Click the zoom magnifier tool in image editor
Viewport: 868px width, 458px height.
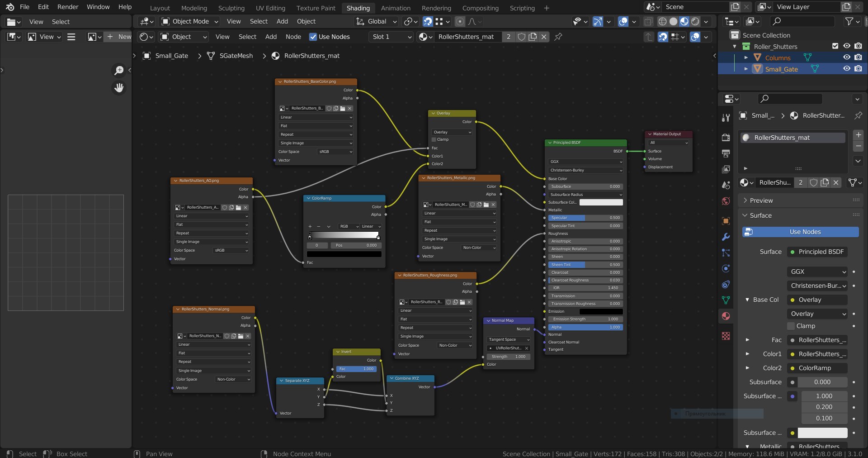pyautogui.click(x=119, y=70)
